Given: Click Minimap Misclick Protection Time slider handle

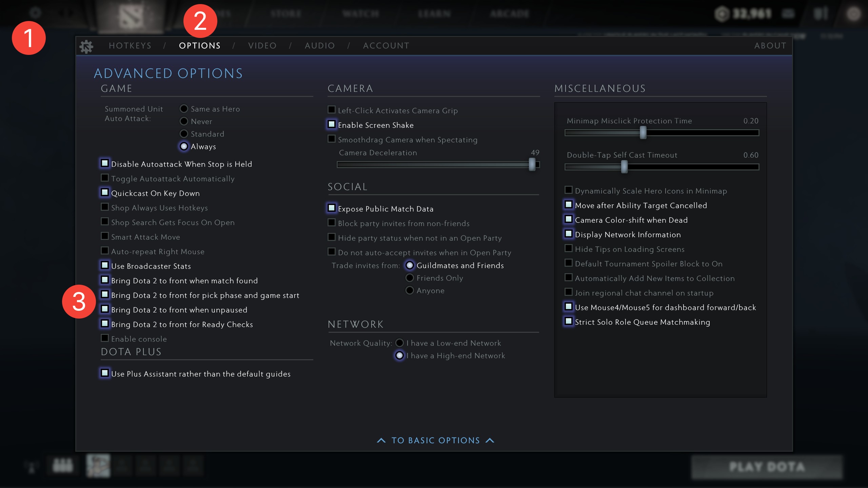Looking at the screenshot, I should coord(643,133).
